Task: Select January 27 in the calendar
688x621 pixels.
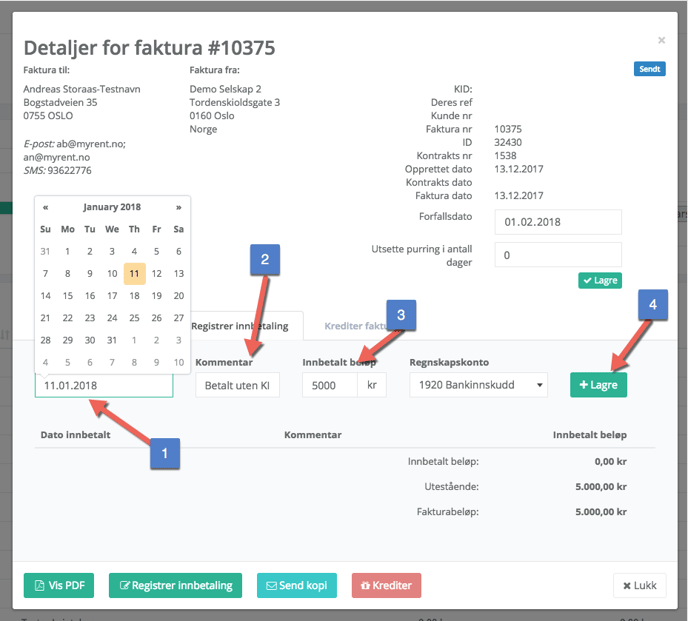Action: coord(179,318)
